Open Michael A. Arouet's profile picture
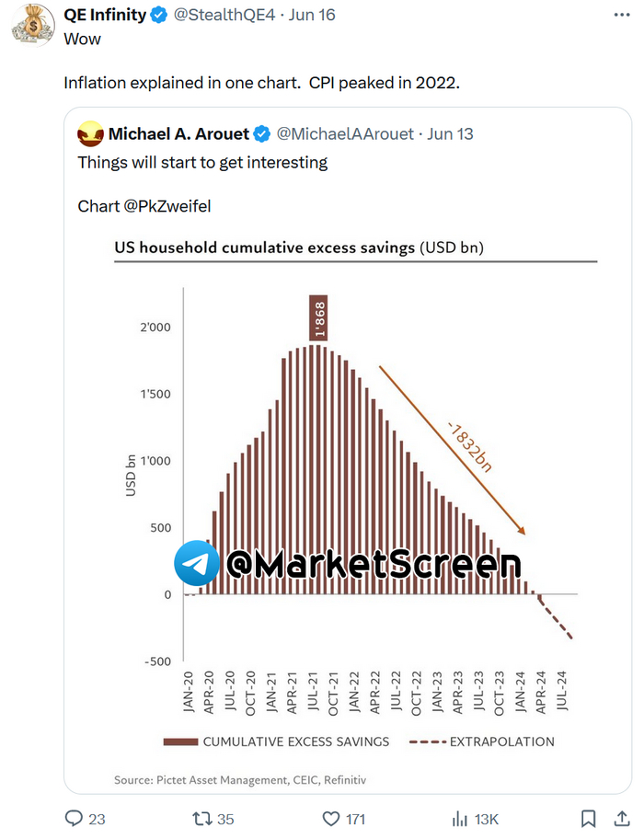Image resolution: width=644 pixels, height=839 pixels. pyautogui.click(x=89, y=134)
